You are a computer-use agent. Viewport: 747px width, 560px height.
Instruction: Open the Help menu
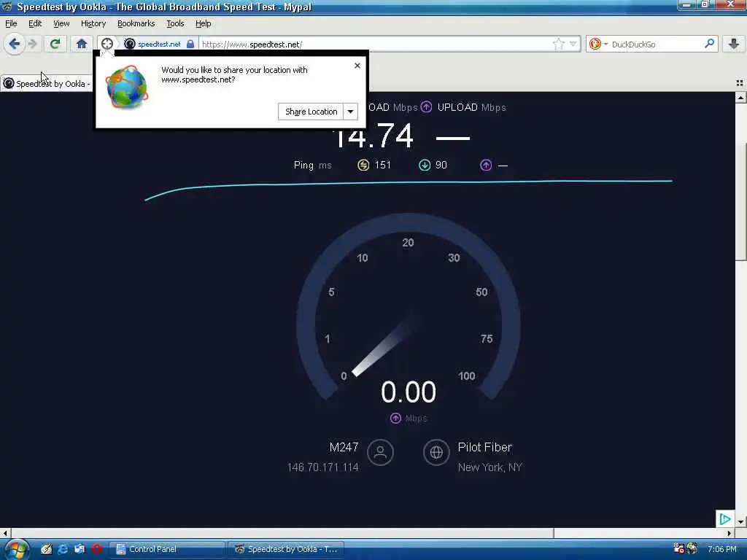pos(203,23)
